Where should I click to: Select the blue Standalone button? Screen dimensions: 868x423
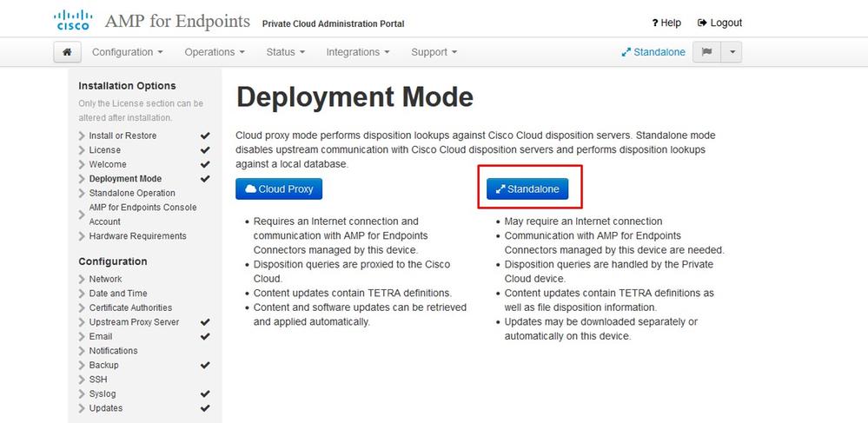pos(527,188)
